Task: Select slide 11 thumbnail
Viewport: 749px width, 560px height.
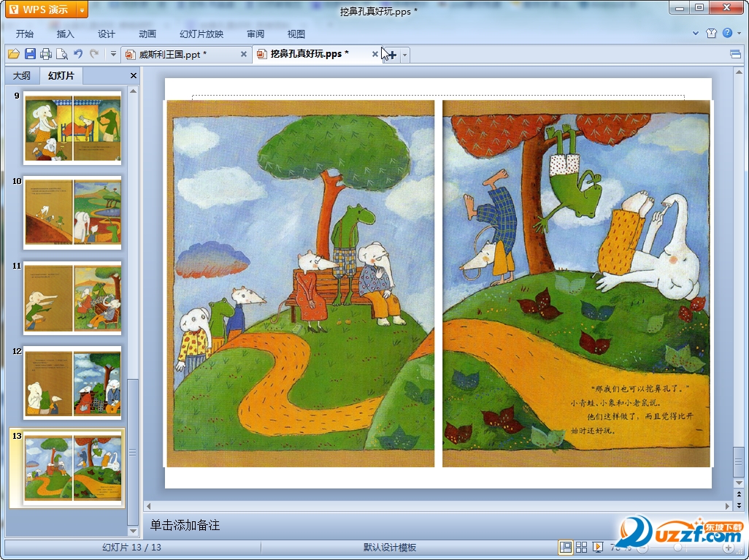Action: pos(72,298)
